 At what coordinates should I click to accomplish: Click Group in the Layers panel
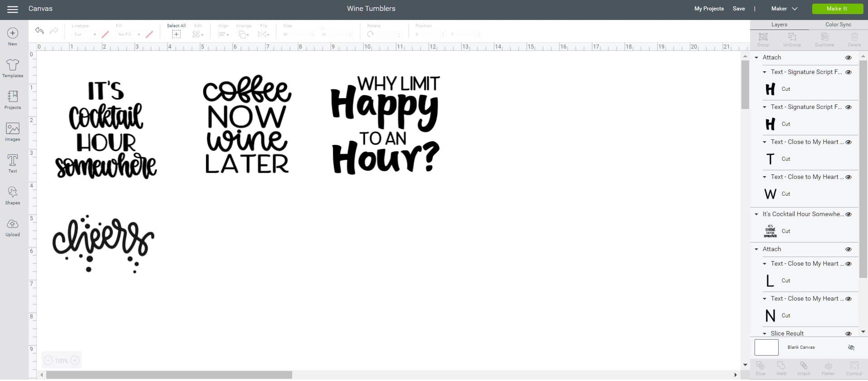coord(763,40)
